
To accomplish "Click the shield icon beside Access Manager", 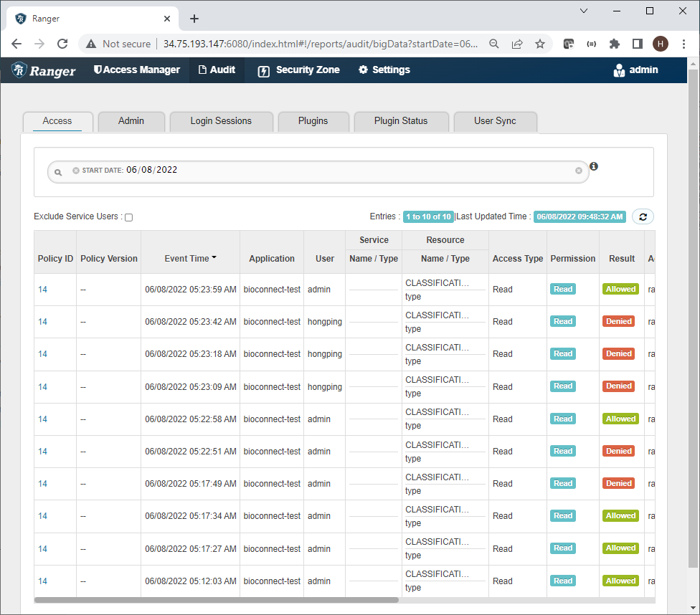I will point(98,70).
